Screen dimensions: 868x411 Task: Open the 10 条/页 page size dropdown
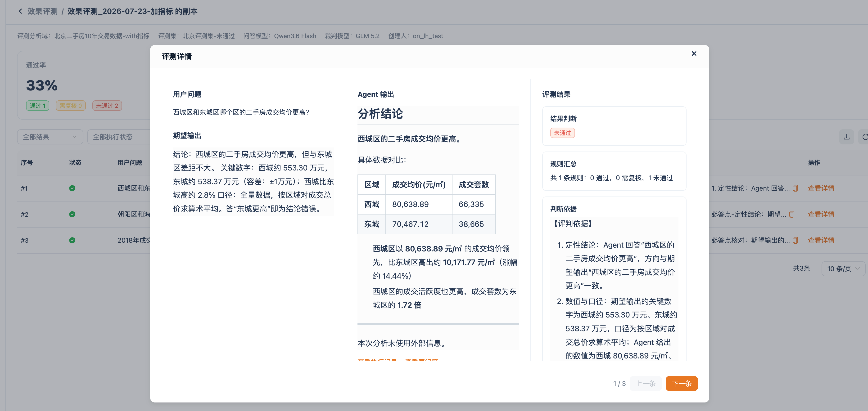pos(843,268)
